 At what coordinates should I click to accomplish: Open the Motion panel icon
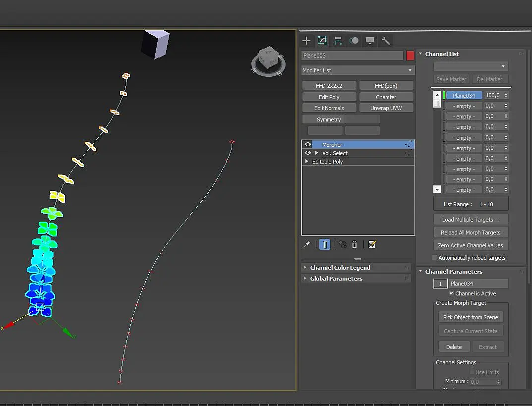click(x=354, y=41)
